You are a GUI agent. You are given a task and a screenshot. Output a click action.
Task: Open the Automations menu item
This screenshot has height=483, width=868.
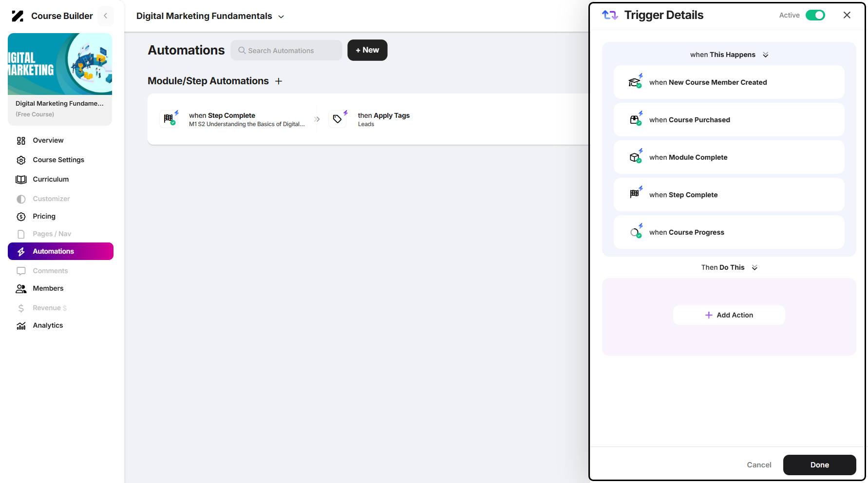[60, 251]
